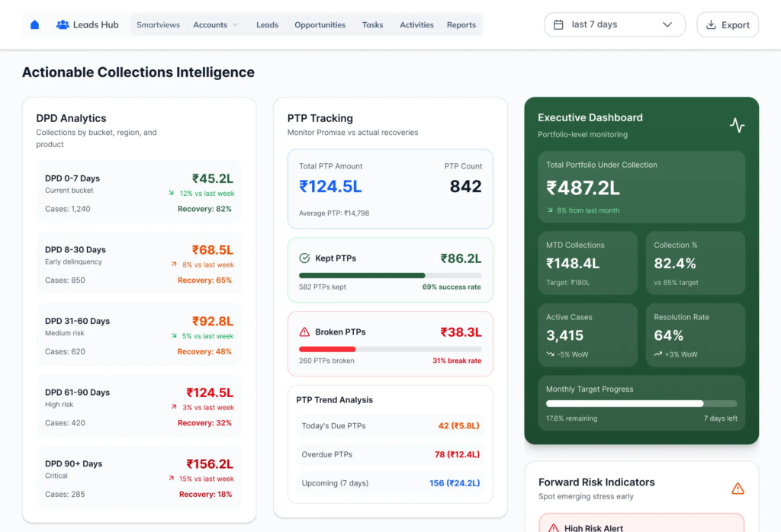Click the down arrow beside 12% vs last week
Viewport: 781px width, 532px height.
(172, 193)
